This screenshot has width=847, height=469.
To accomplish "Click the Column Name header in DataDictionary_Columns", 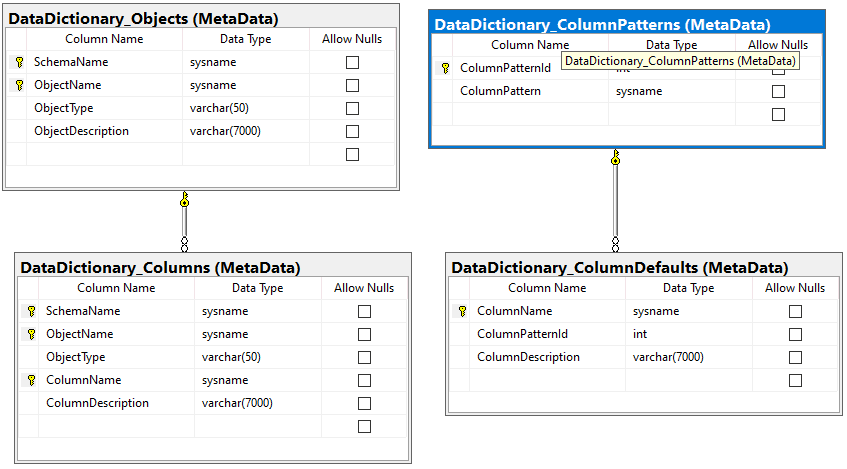I will (117, 288).
